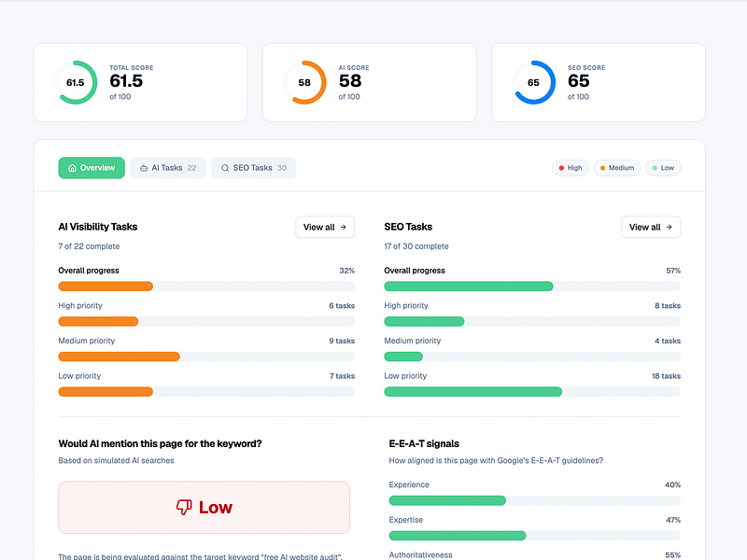Image resolution: width=747 pixels, height=560 pixels.
Task: Click the total score 61.5 ring
Action: 76,82
